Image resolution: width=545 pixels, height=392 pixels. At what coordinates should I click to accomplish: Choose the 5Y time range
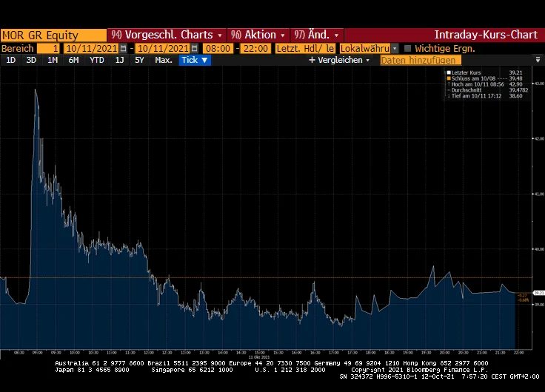139,60
